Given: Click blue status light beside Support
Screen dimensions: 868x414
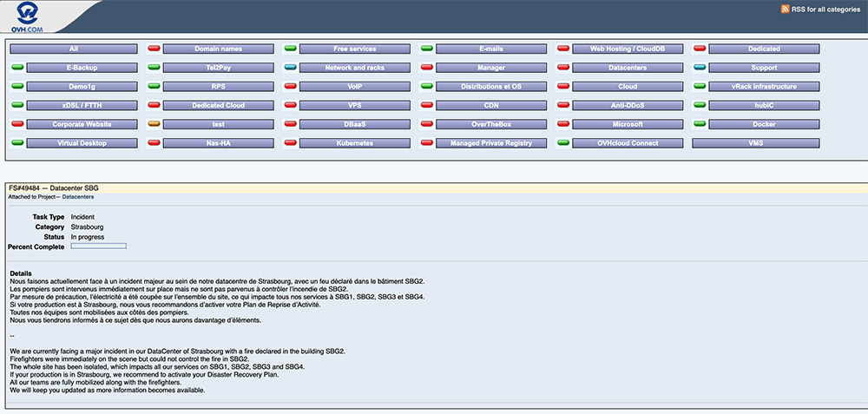Looking at the screenshot, I should (700, 68).
